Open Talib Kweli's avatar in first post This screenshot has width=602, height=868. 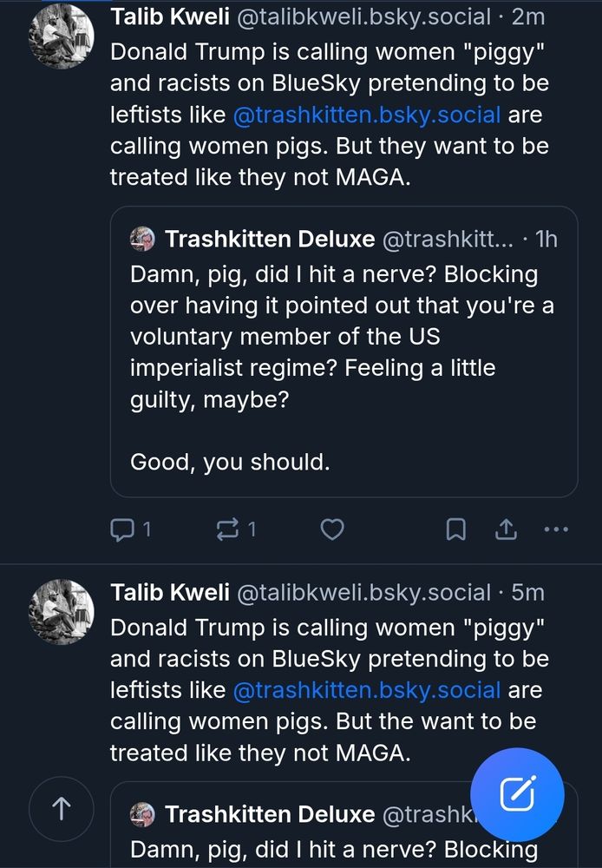pos(62,36)
